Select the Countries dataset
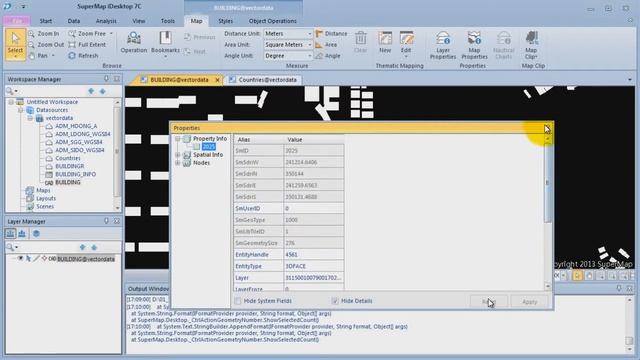 [68, 158]
